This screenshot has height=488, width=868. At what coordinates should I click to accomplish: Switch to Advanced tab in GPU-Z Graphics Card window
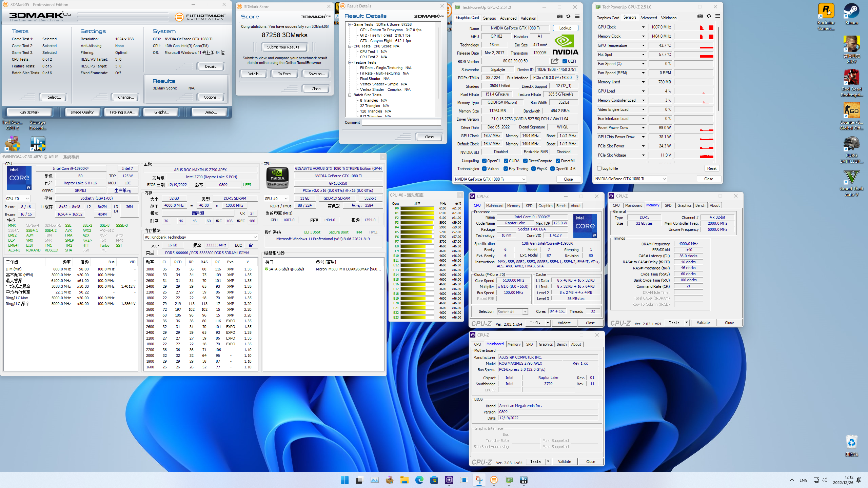click(x=508, y=18)
